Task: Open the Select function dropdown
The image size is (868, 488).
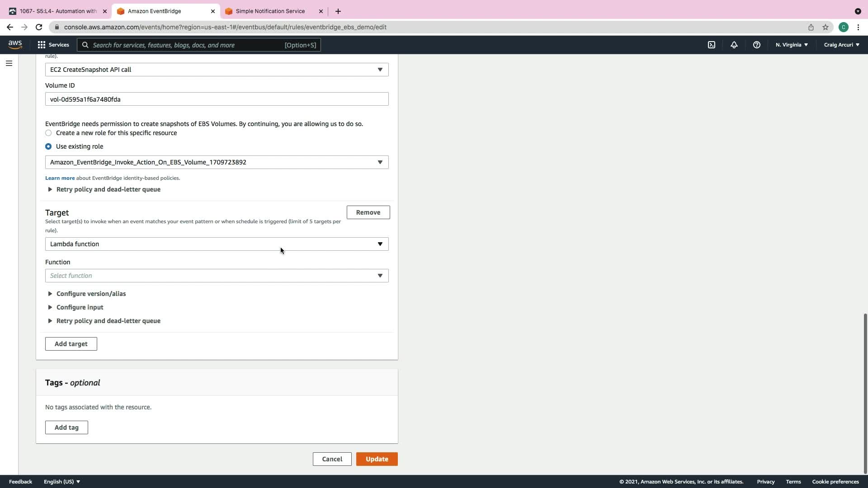Action: 217,276
